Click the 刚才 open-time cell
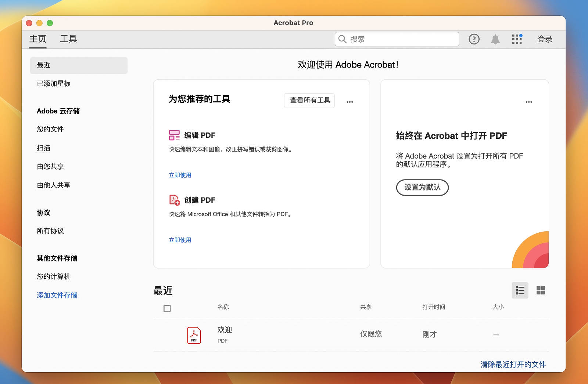Screen dimensions: 588x384 click(430, 334)
